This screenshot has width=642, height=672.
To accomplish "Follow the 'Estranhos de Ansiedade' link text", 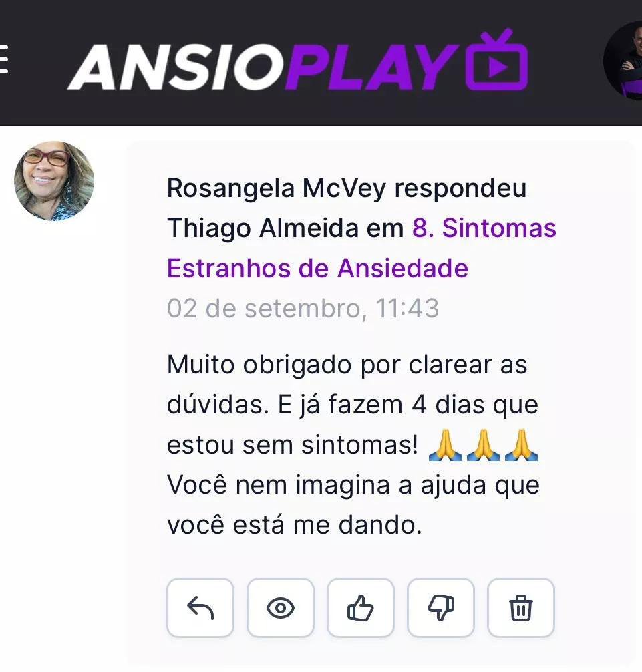I will pos(317,269).
